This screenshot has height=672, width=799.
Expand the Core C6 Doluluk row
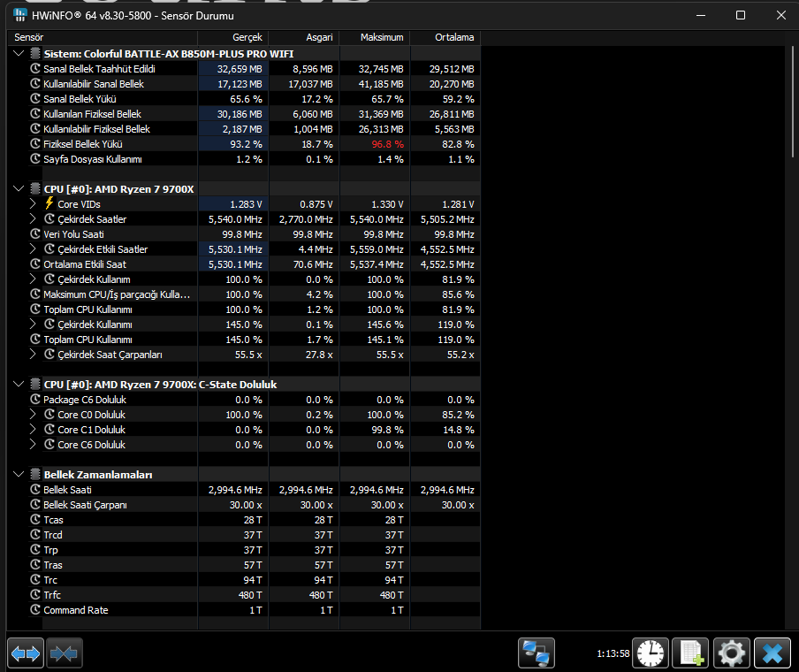click(33, 444)
